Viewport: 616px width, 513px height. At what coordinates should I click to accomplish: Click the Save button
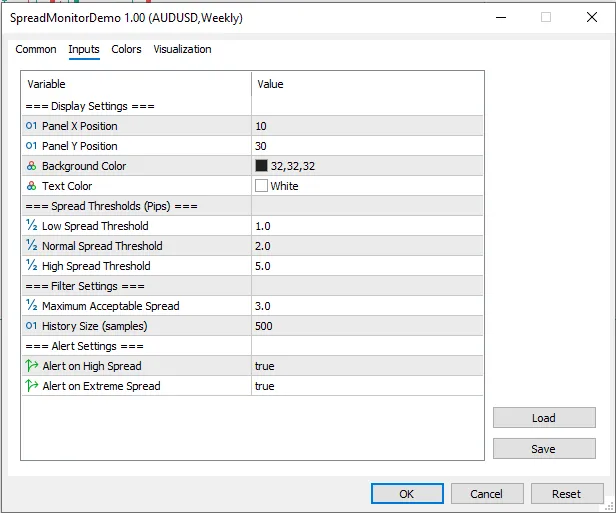pos(544,449)
